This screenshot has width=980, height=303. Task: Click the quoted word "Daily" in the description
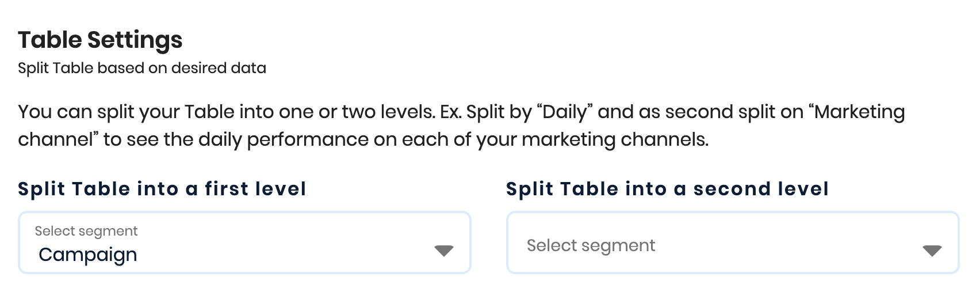(564, 112)
